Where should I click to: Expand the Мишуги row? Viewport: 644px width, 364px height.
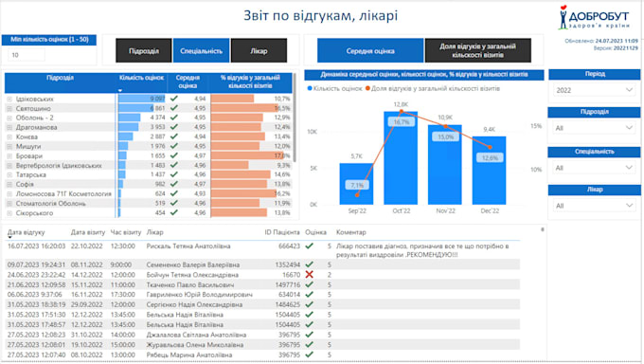point(9,146)
